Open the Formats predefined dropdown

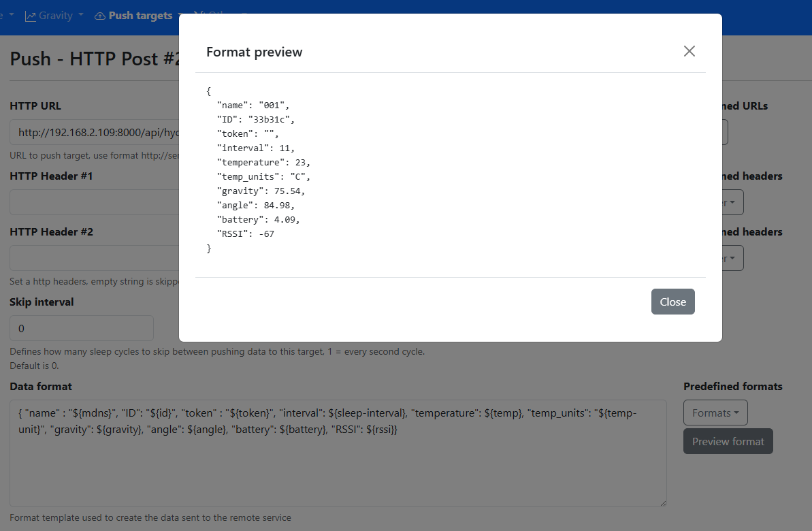pyautogui.click(x=715, y=413)
